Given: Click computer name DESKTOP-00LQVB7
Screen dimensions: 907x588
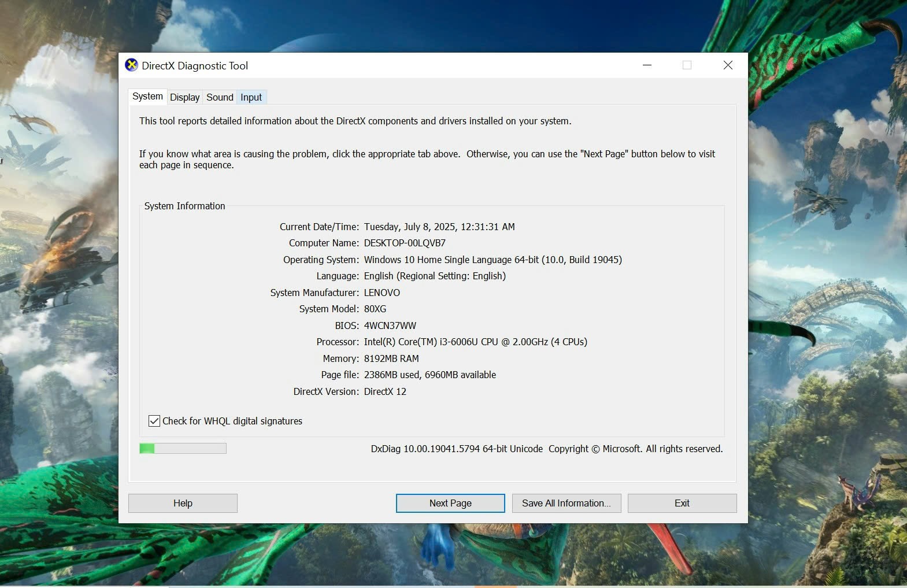Looking at the screenshot, I should [405, 243].
